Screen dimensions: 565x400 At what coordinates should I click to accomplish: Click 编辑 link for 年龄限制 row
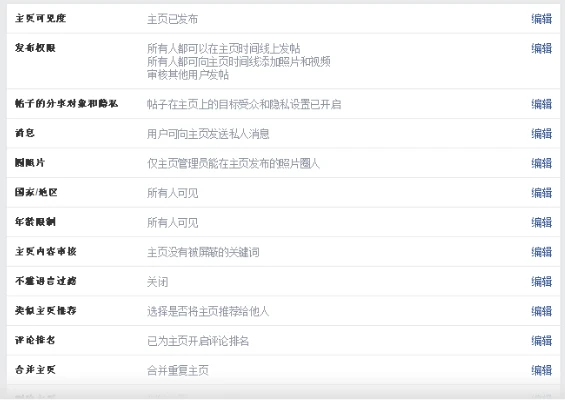tap(542, 222)
